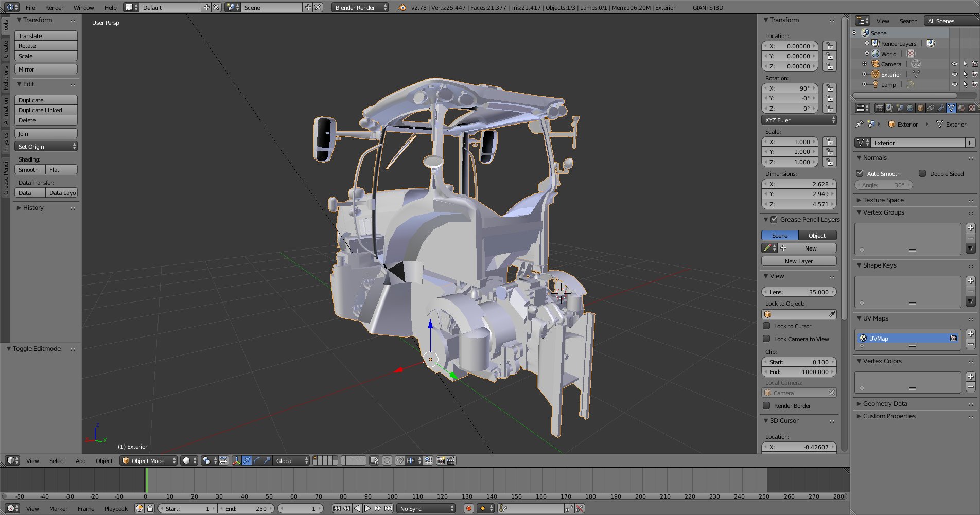Enable the Double Sided checkbox
The height and width of the screenshot is (515, 980).
point(922,173)
